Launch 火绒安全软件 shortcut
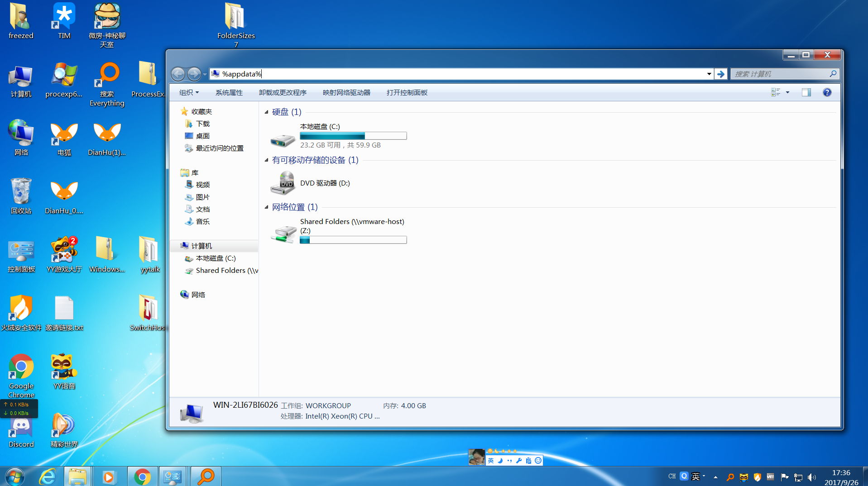868x486 pixels. click(21, 313)
